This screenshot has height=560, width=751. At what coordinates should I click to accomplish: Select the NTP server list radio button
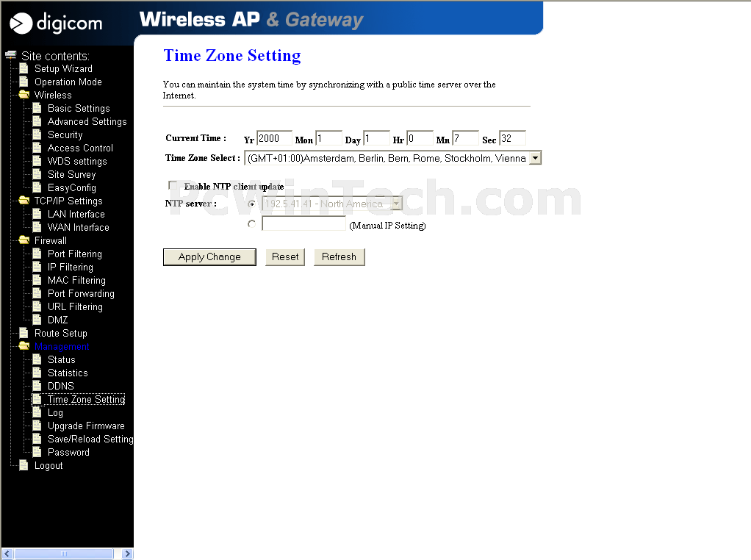tap(251, 204)
